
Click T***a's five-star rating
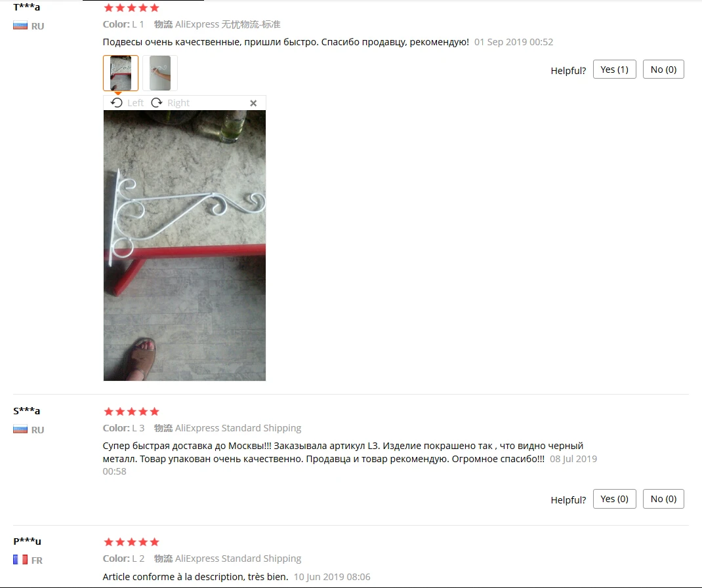click(131, 8)
